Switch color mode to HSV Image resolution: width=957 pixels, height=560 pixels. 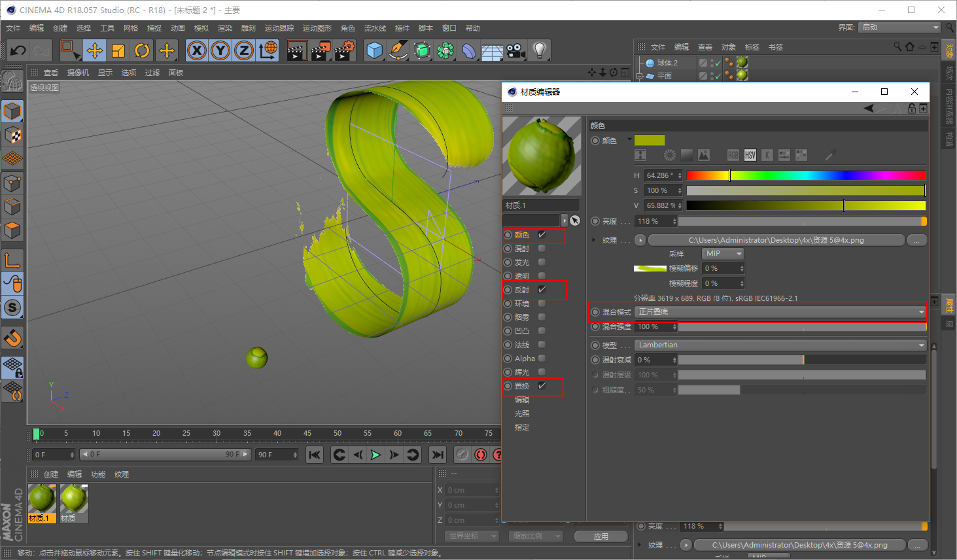(750, 155)
